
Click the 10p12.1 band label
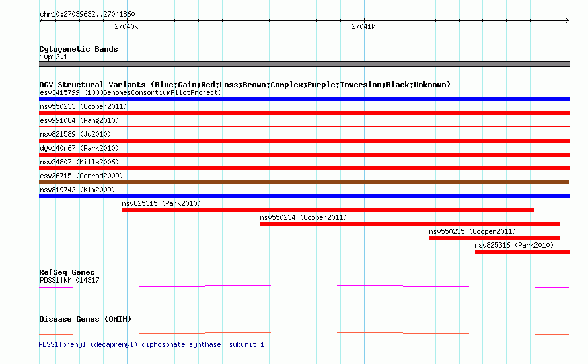(54, 57)
